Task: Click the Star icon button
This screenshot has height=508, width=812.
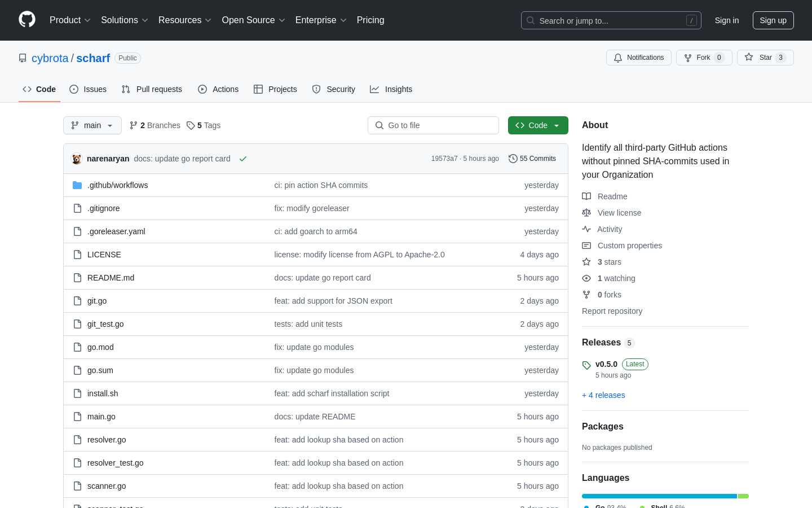Action: (749, 57)
